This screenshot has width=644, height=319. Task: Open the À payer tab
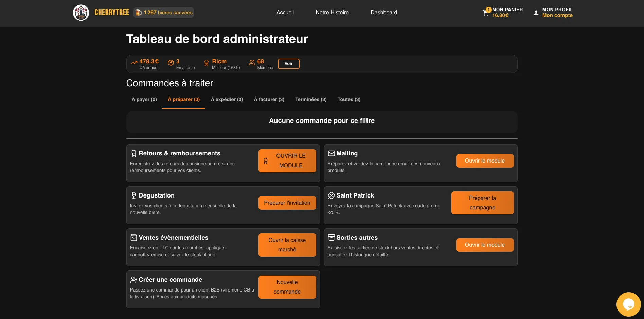144,99
